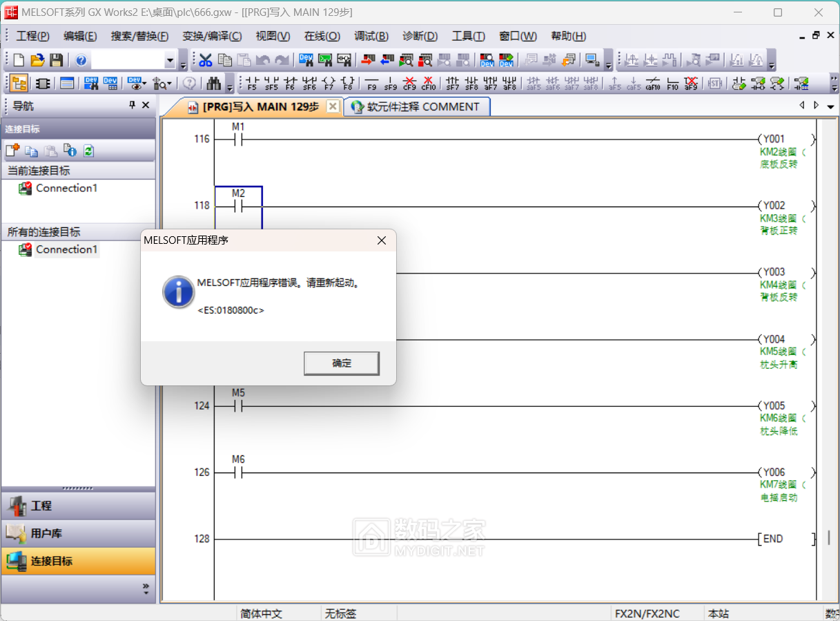The width and height of the screenshot is (840, 621).
Task: Open the 在线(O) menu
Action: point(322,36)
